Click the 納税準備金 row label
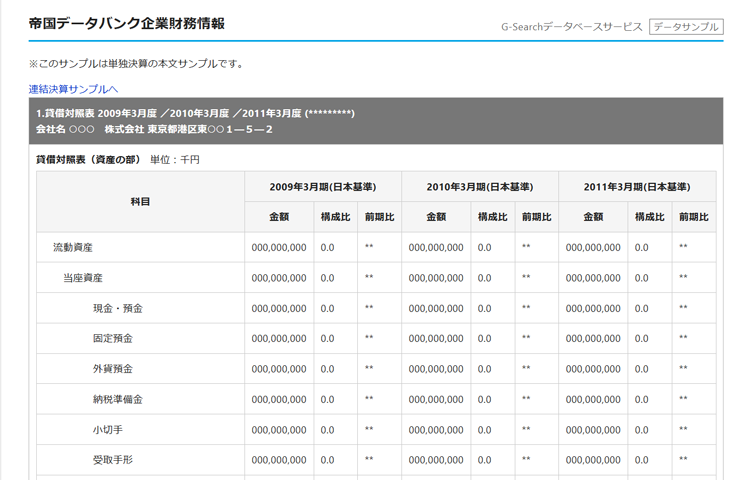The image size is (750, 480). click(118, 399)
